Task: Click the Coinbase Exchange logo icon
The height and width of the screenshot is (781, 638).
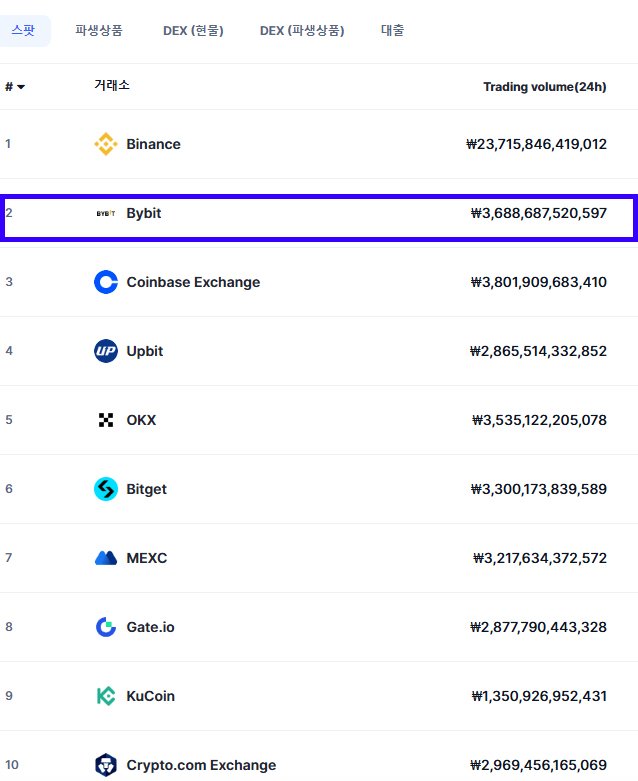Action: click(x=106, y=282)
